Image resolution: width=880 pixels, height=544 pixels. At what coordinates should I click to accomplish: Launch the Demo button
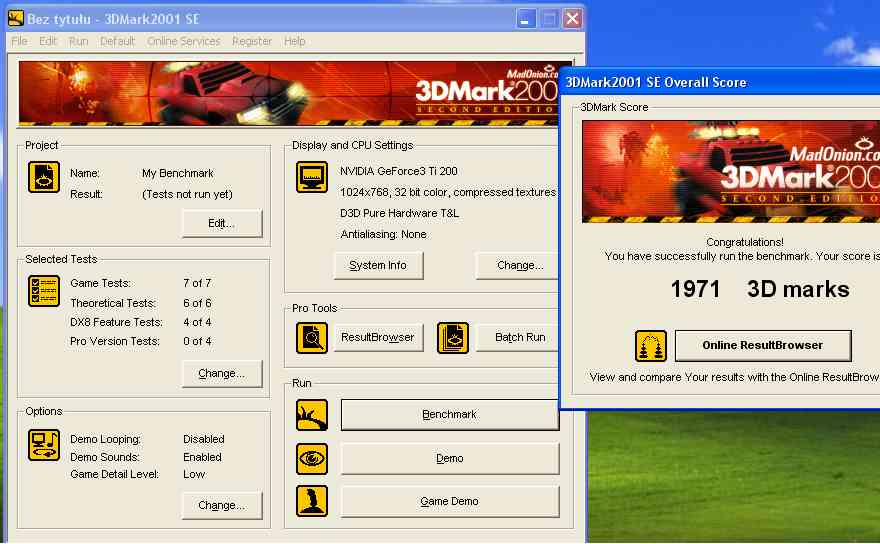[450, 459]
